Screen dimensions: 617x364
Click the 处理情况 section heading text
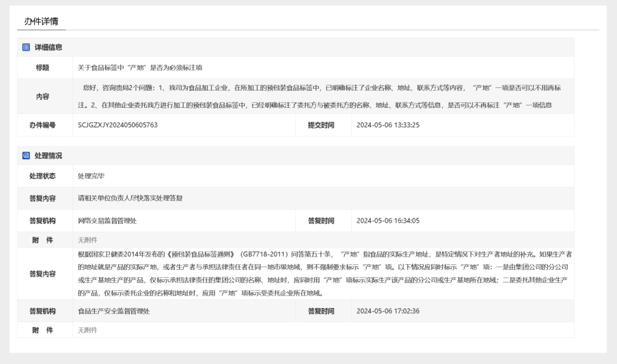49,156
